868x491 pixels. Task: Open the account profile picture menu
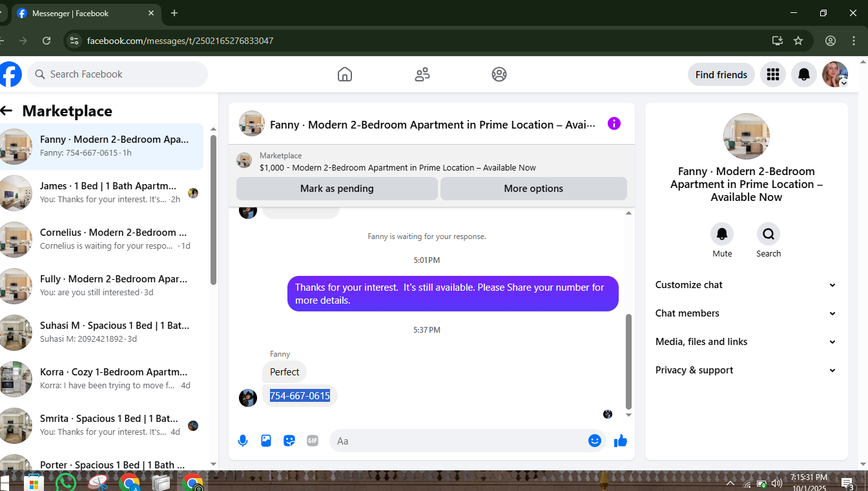835,74
